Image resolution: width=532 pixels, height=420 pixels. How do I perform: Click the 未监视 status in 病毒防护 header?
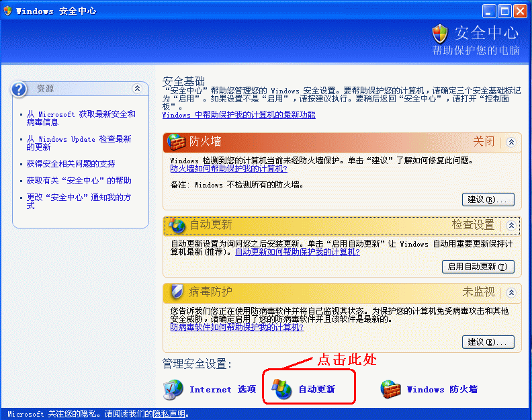click(479, 292)
